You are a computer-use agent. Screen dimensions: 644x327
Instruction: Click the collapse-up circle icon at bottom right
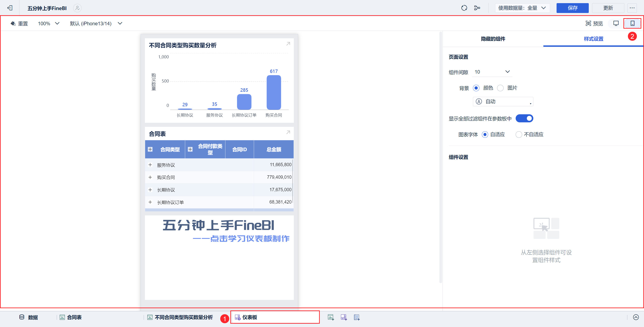[x=636, y=317]
